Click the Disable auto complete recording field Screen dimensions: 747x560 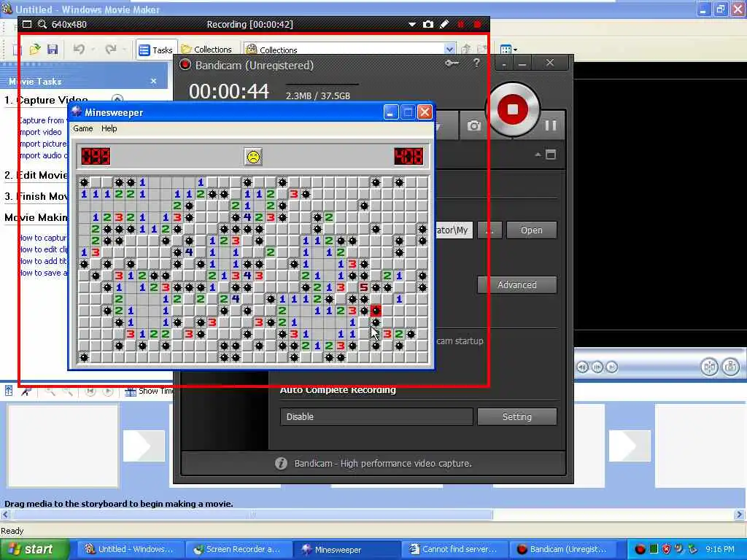[376, 416]
